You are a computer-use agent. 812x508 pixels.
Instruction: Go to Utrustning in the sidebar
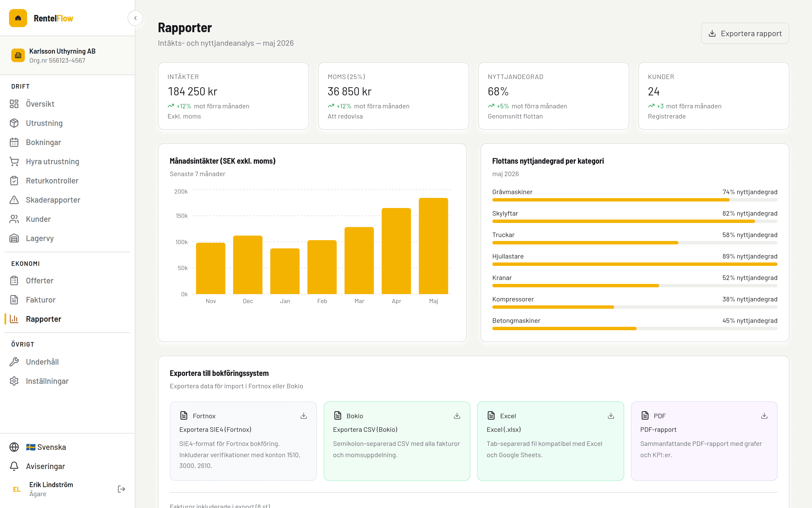point(67,123)
